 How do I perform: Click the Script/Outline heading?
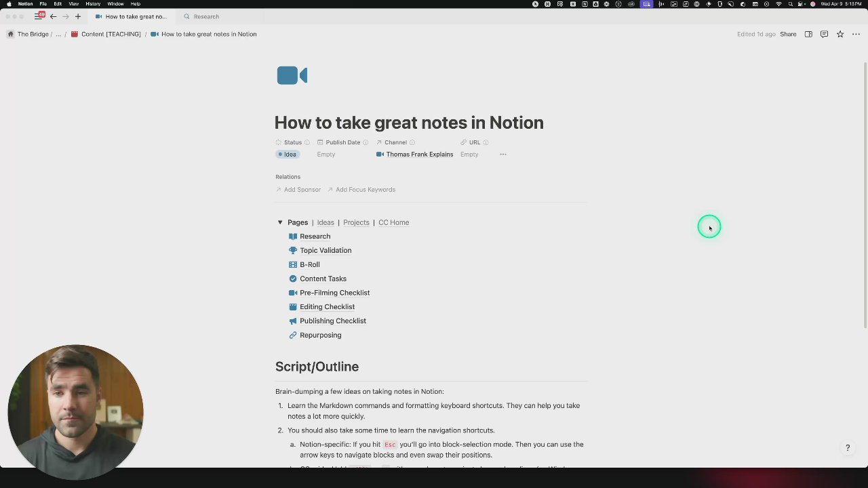pos(317,367)
